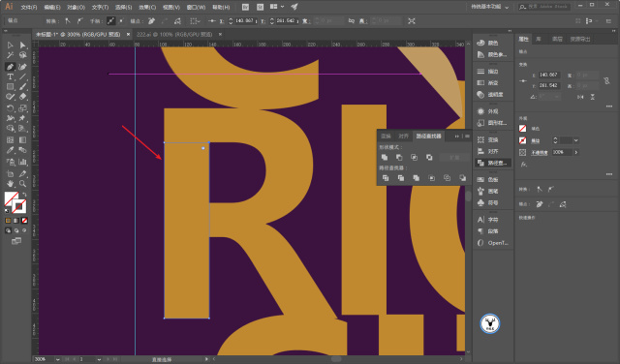
Task: Swap fill and stroke arrows
Action: tap(24, 195)
